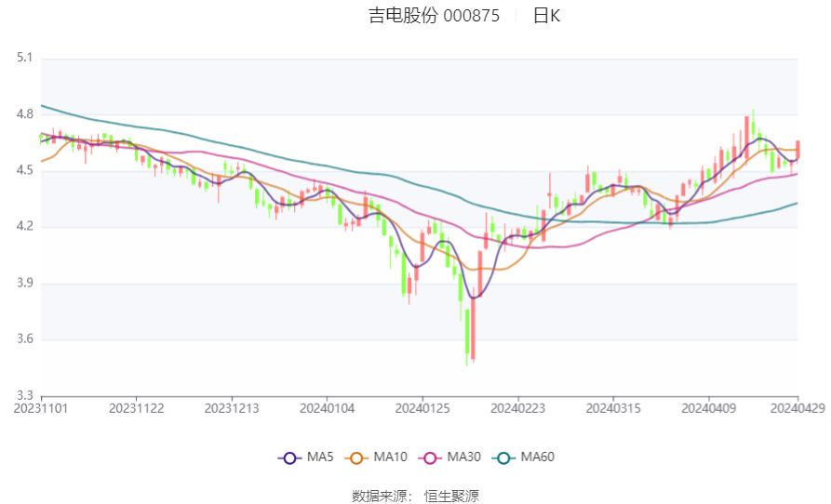This screenshot has height=504, width=831.
Task: Click the pink MA30 legend circle icon
Action: tap(431, 458)
